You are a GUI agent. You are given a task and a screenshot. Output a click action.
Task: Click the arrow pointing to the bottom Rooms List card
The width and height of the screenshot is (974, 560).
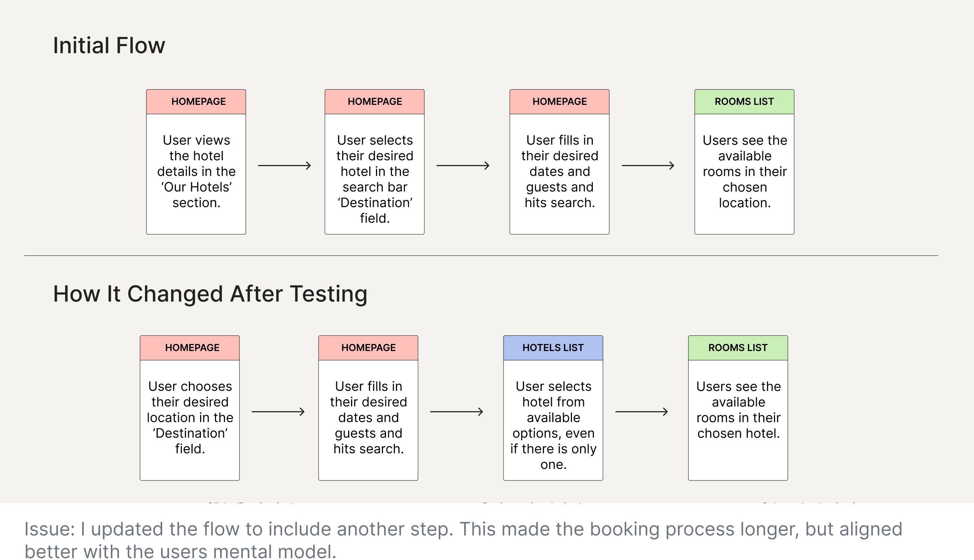coord(642,412)
